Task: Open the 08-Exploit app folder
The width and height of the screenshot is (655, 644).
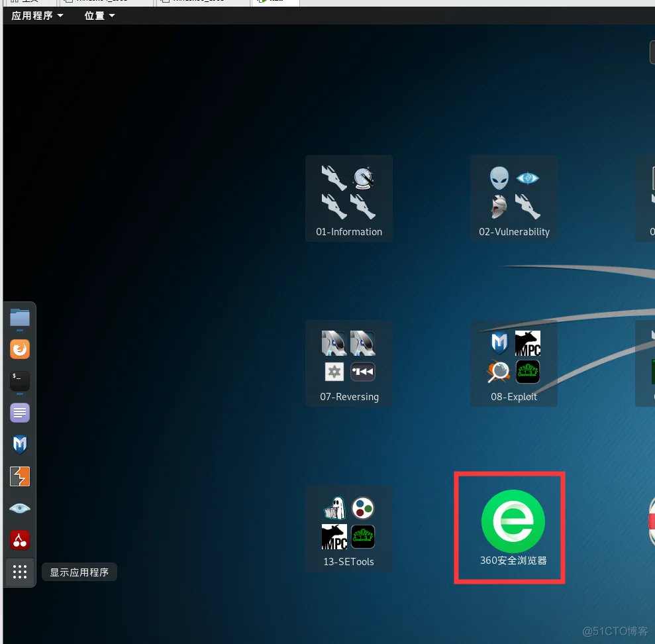Action: click(514, 364)
